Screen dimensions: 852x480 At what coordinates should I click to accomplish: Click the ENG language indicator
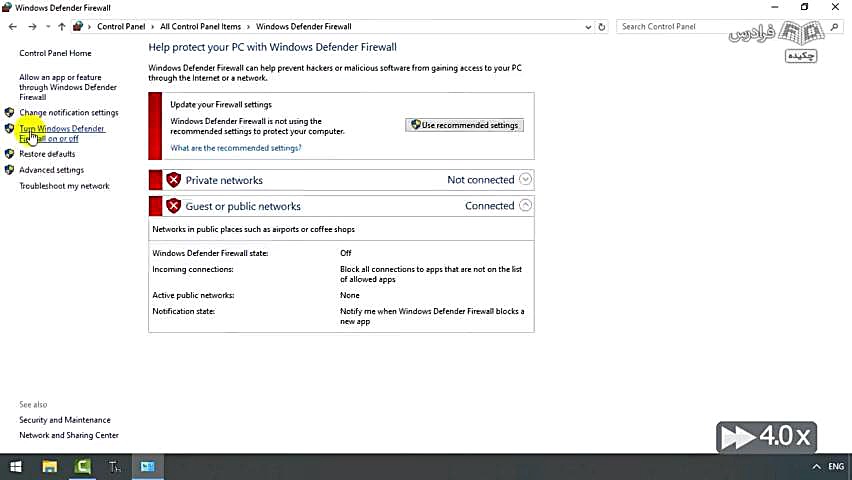(x=836, y=466)
